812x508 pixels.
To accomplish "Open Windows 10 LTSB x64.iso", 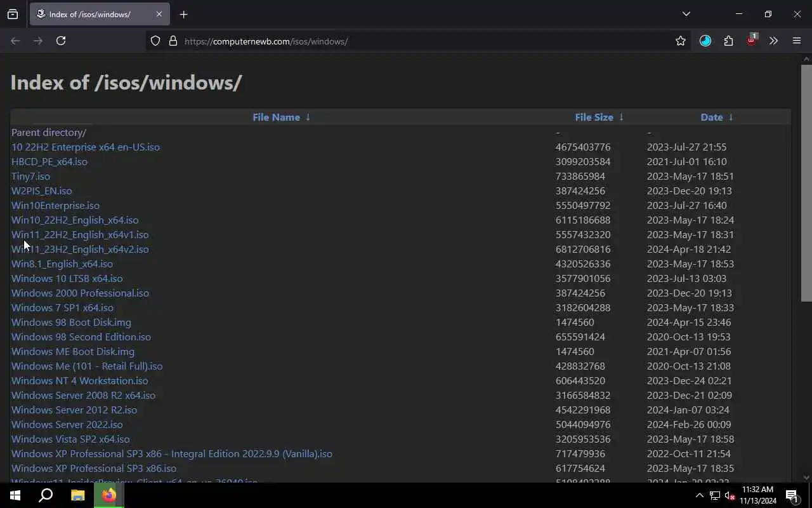I will pyautogui.click(x=67, y=278).
